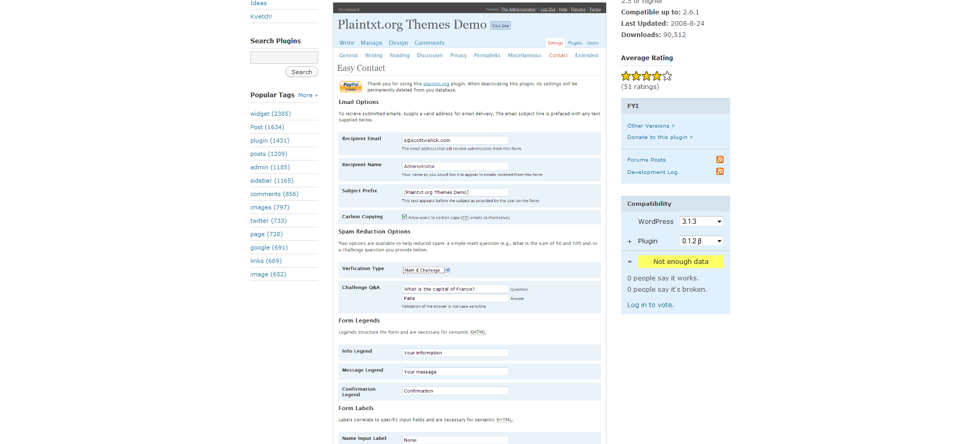Select the Contact settings submenu
The width and height of the screenshot is (980, 444).
click(558, 55)
